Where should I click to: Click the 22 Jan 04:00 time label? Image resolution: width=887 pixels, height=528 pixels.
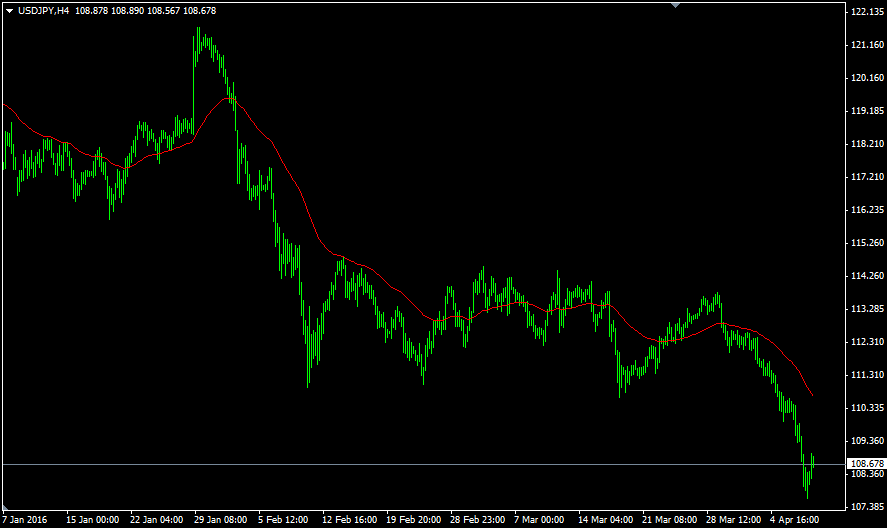[x=157, y=520]
